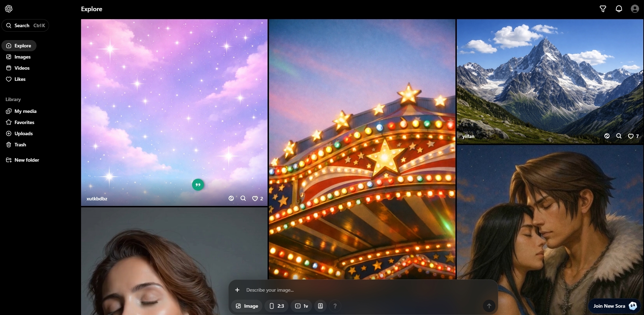Image resolution: width=644 pixels, height=315 pixels.
Task: Open the 1v variations dropdown
Action: pyautogui.click(x=301, y=306)
